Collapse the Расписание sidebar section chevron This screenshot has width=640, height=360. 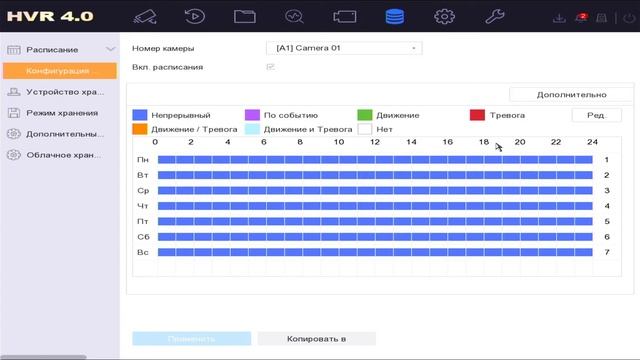(110, 49)
